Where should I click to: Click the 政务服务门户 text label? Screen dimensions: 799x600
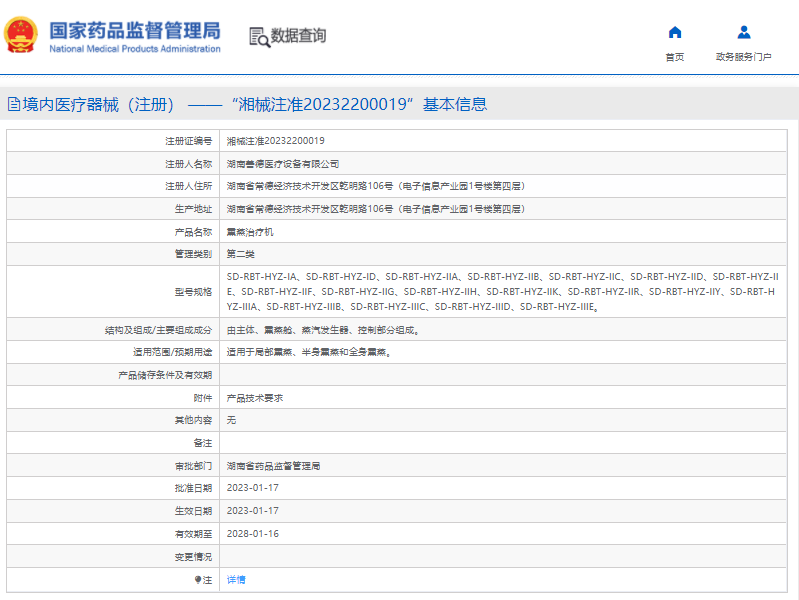point(743,57)
